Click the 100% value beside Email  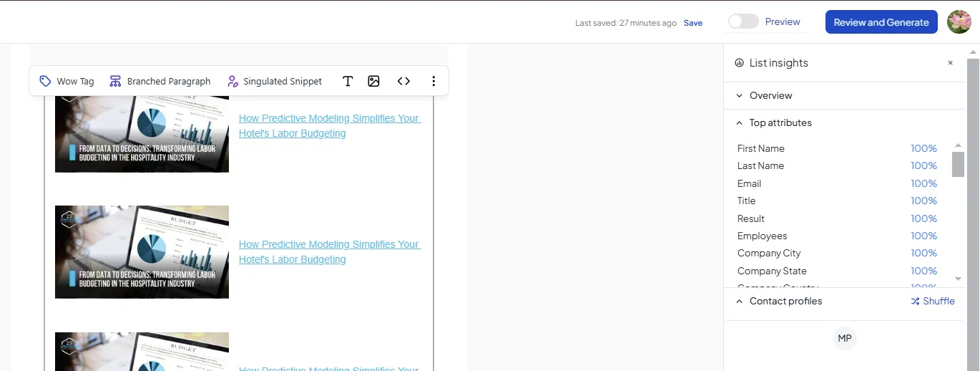(923, 183)
